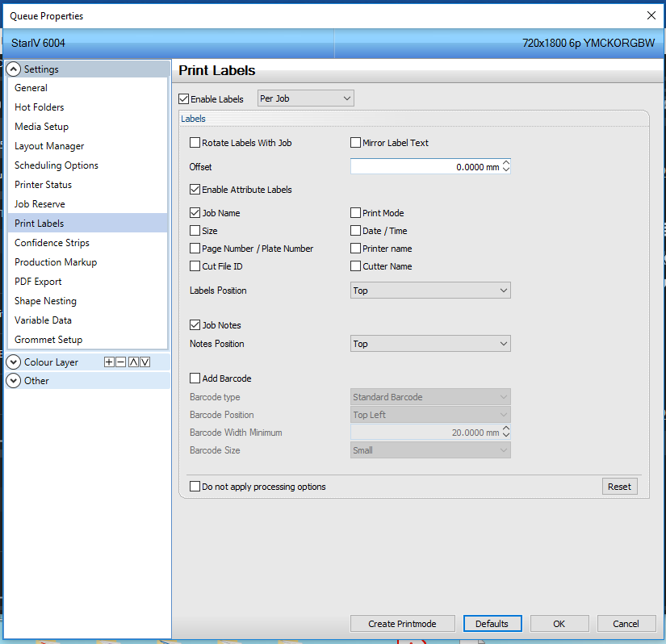Image resolution: width=666 pixels, height=644 pixels.
Task: Open Production Markup settings
Action: pyautogui.click(x=88, y=262)
